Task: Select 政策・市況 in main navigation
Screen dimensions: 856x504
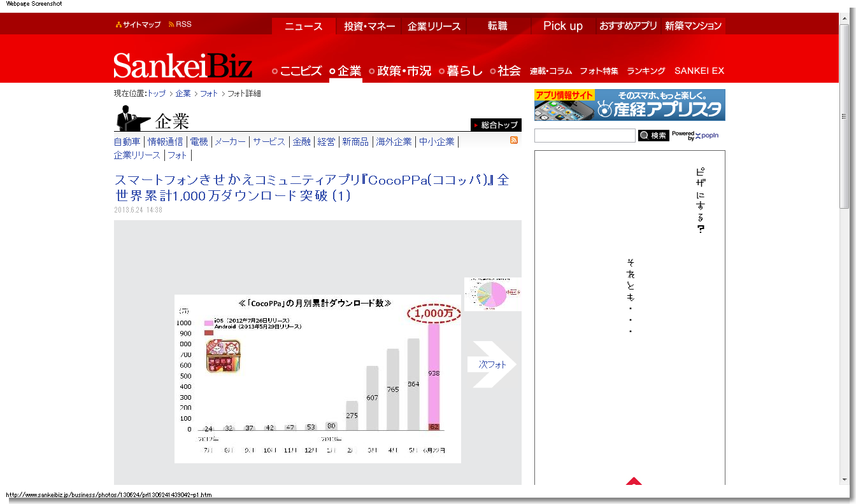Action: [x=401, y=71]
